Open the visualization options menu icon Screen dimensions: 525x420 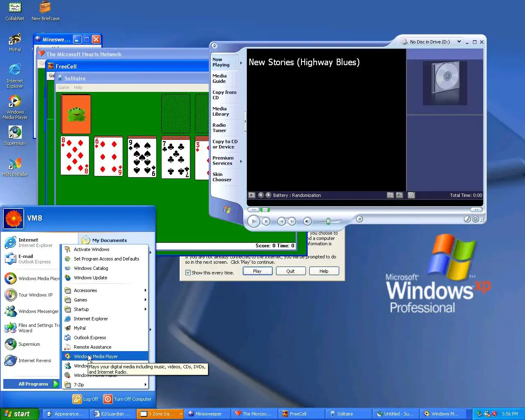(x=252, y=195)
